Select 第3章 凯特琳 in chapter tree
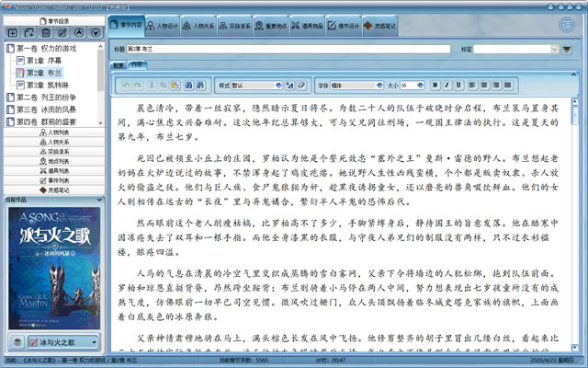Screen dimensions: 588x368 coord(46,84)
